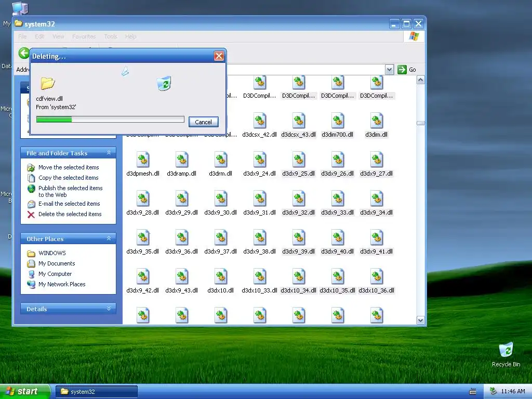Click Move the selected items
This screenshot has height=399, width=532.
tap(69, 167)
